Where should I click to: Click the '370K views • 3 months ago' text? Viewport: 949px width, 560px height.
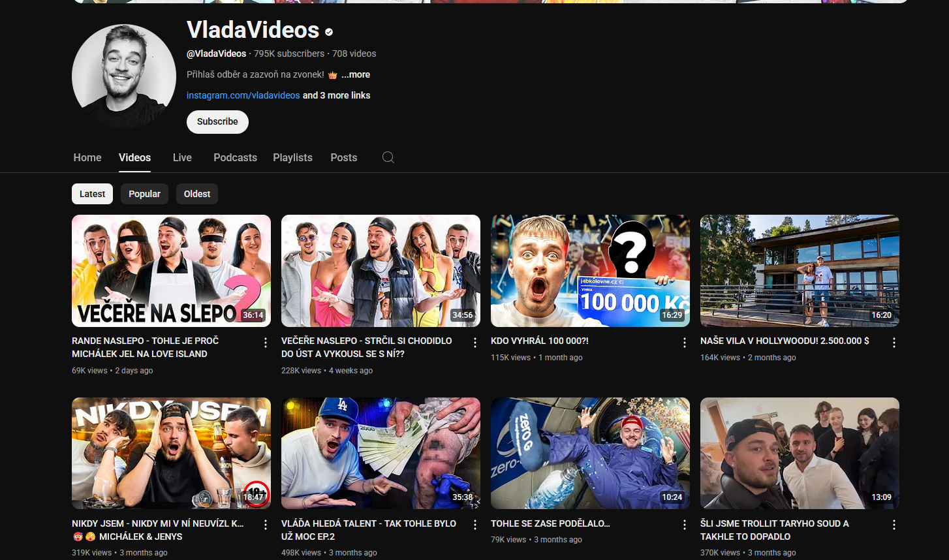[x=748, y=552]
